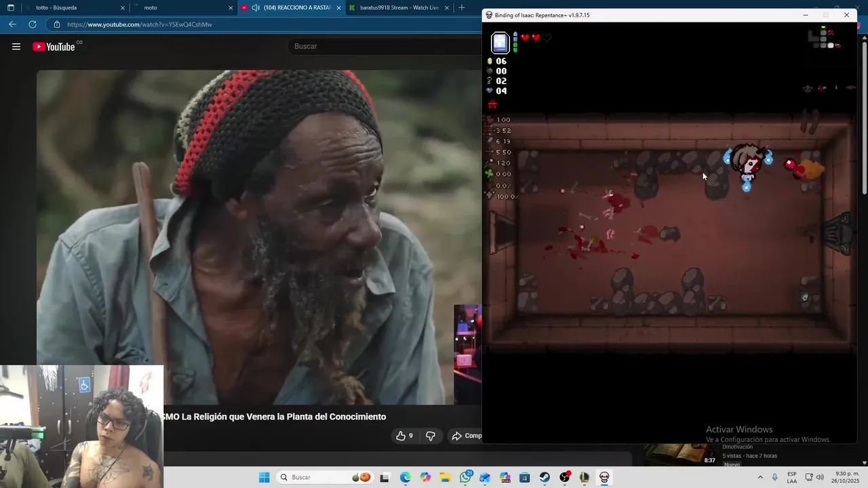Click the microphone tray icon

click(x=774, y=477)
